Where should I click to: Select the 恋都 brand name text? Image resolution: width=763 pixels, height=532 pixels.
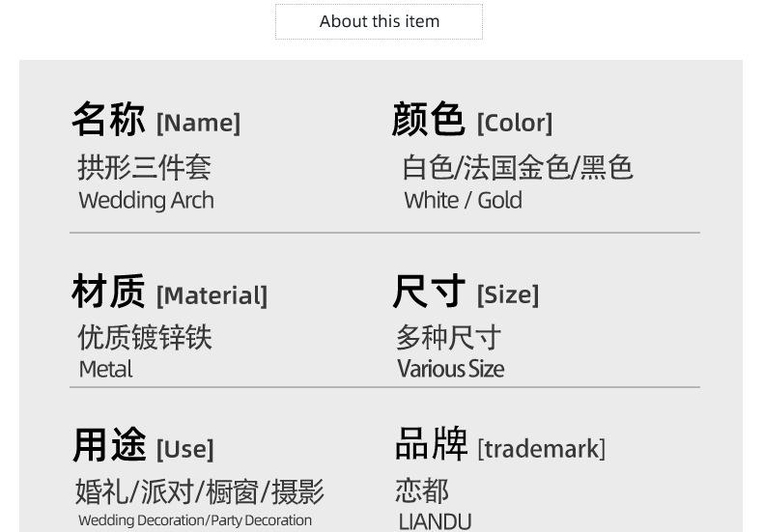(x=422, y=490)
